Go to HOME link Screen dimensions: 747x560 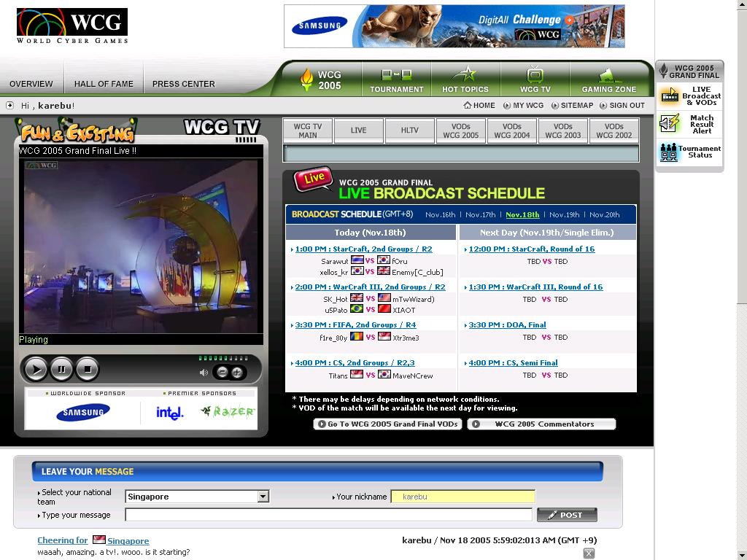pyautogui.click(x=479, y=105)
